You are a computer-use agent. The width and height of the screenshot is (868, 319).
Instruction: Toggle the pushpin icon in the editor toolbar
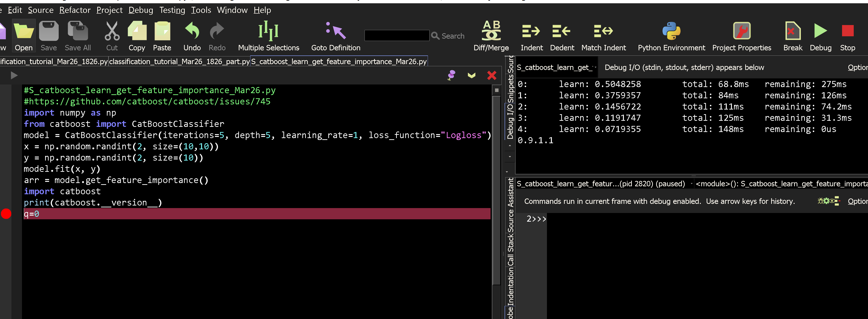point(451,75)
